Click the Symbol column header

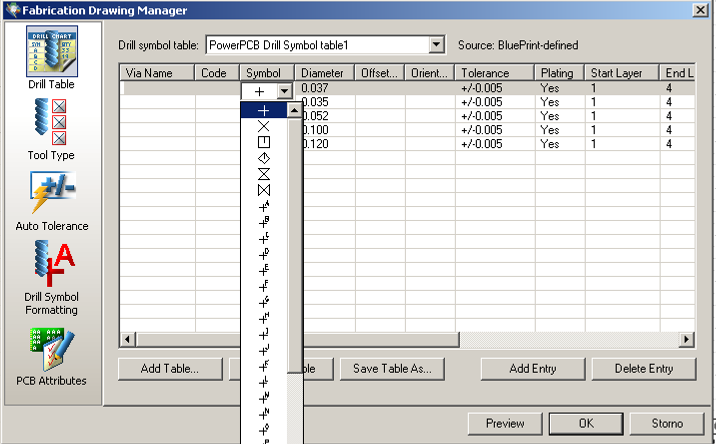point(267,73)
